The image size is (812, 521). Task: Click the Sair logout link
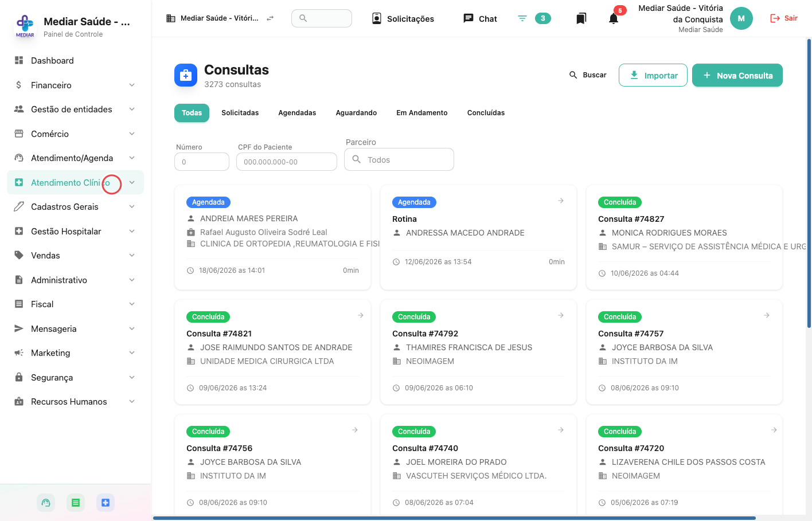point(784,18)
